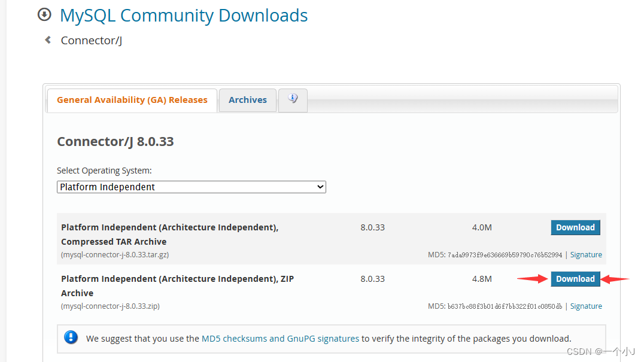Click the MD5 checksums link

pos(220,338)
